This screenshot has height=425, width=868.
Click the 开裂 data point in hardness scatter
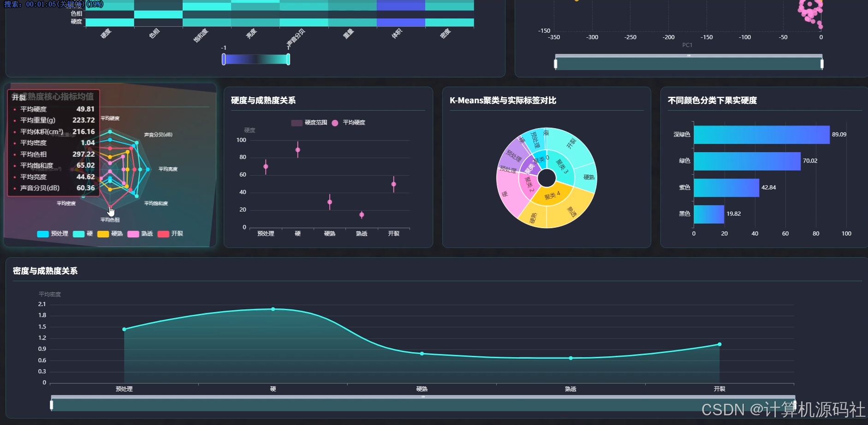394,184
